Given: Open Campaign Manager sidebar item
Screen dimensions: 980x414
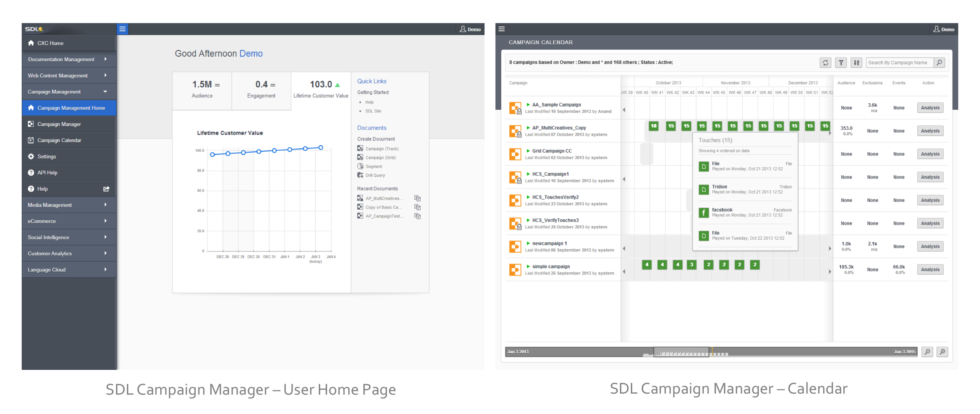Looking at the screenshot, I should pyautogui.click(x=69, y=124).
